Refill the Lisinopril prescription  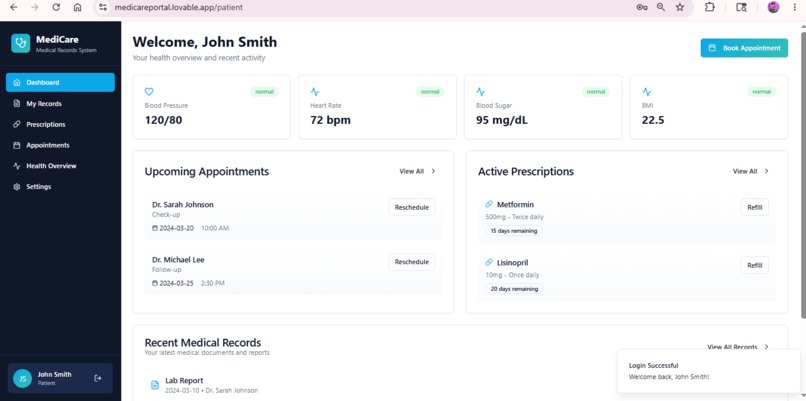pyautogui.click(x=755, y=265)
